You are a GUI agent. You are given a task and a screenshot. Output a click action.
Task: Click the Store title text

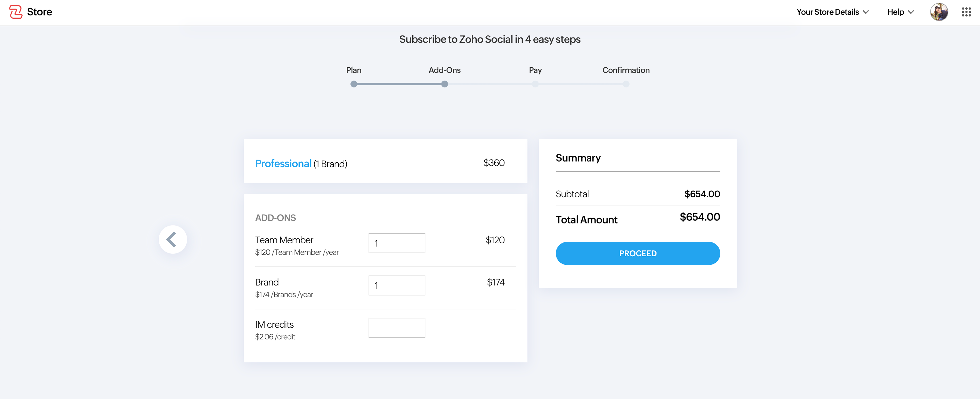(x=40, y=12)
